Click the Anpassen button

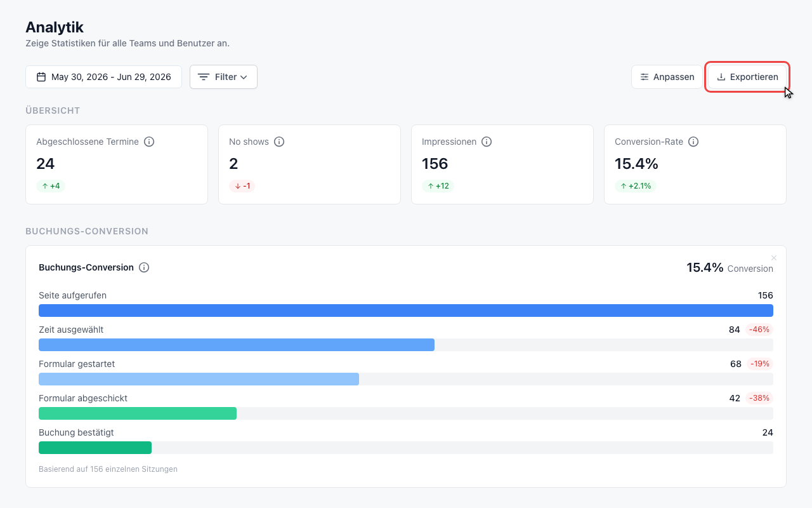tap(667, 77)
